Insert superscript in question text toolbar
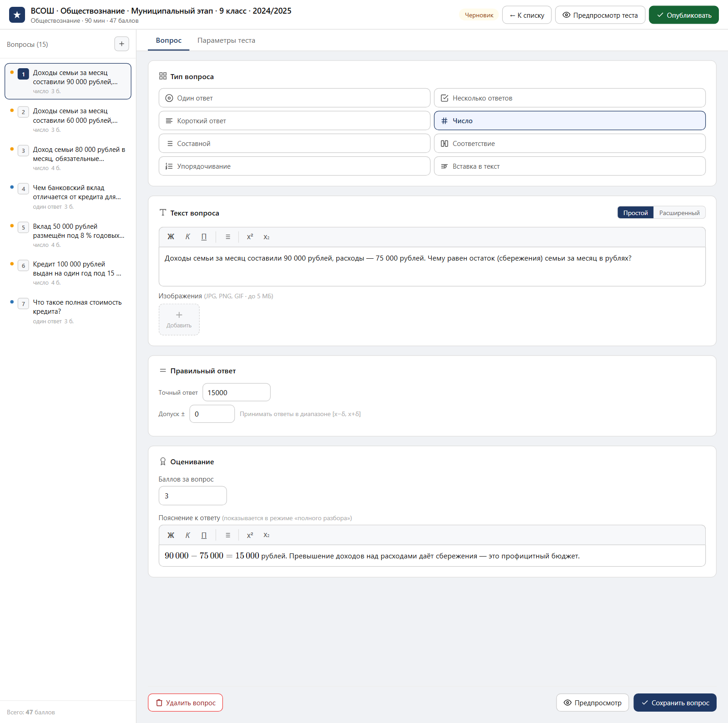Screen dimensions: 728x723 pyautogui.click(x=250, y=237)
